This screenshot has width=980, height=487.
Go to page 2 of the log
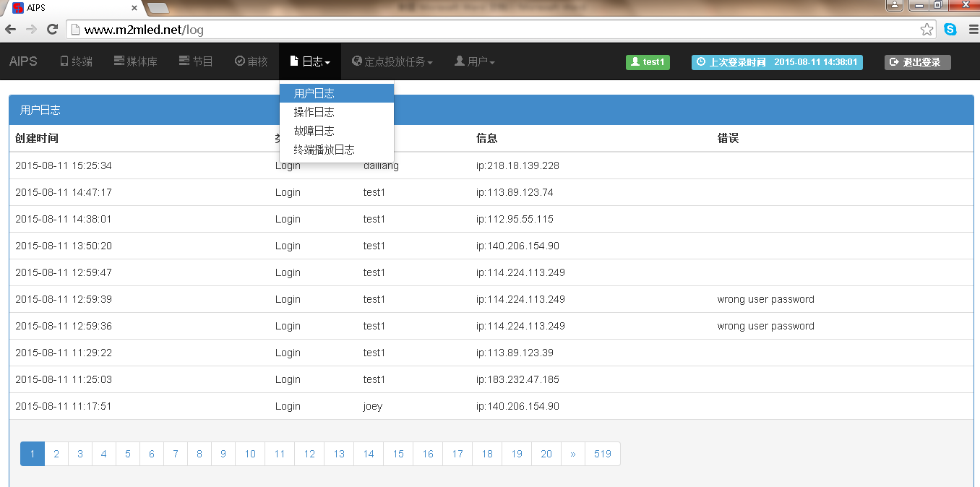pos(56,454)
